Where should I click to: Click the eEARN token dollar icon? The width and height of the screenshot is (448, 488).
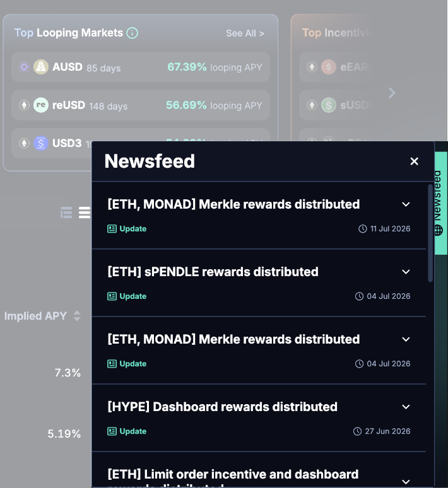[328, 67]
